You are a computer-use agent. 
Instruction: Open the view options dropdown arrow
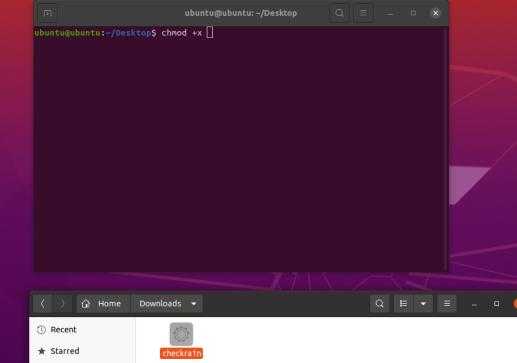(x=423, y=304)
